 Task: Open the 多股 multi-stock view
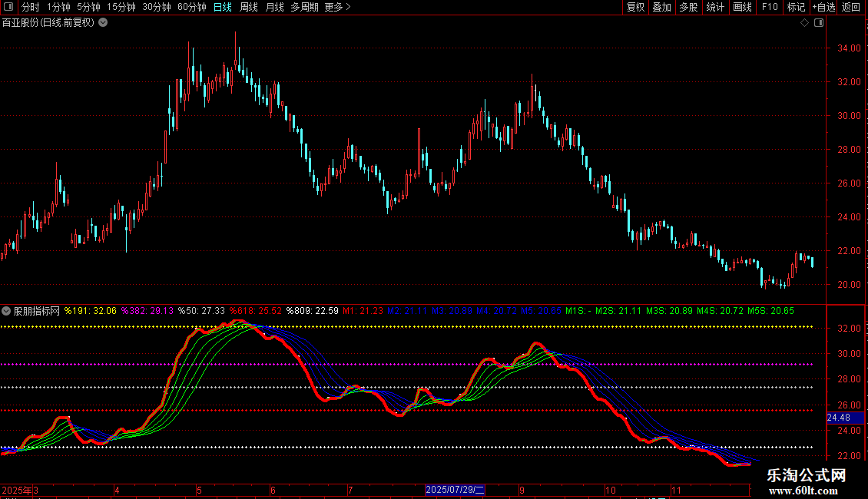click(x=688, y=8)
